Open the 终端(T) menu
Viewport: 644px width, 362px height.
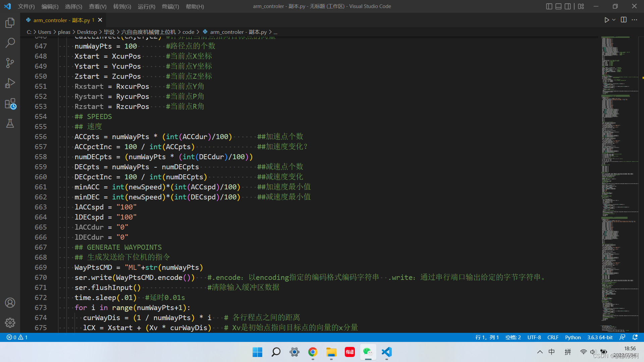170,6
